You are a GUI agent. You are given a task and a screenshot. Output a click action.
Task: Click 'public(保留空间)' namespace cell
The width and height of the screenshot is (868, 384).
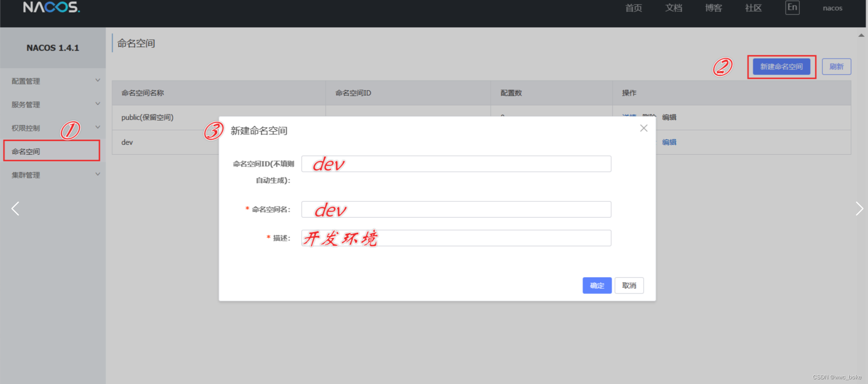click(147, 117)
